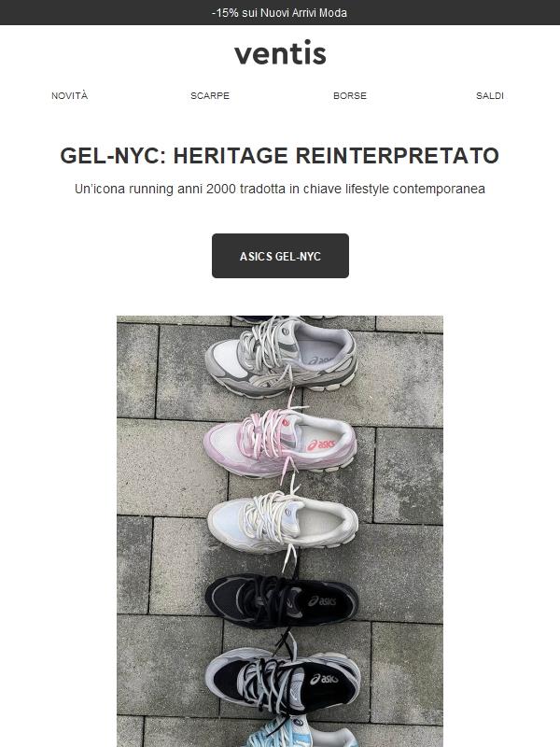Visit the SALDI page

pyautogui.click(x=490, y=95)
